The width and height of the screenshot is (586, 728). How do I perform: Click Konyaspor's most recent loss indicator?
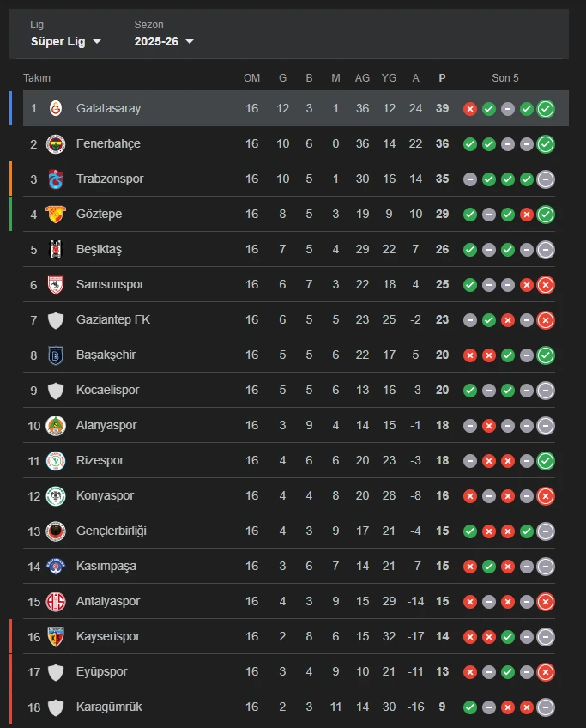[x=545, y=495]
